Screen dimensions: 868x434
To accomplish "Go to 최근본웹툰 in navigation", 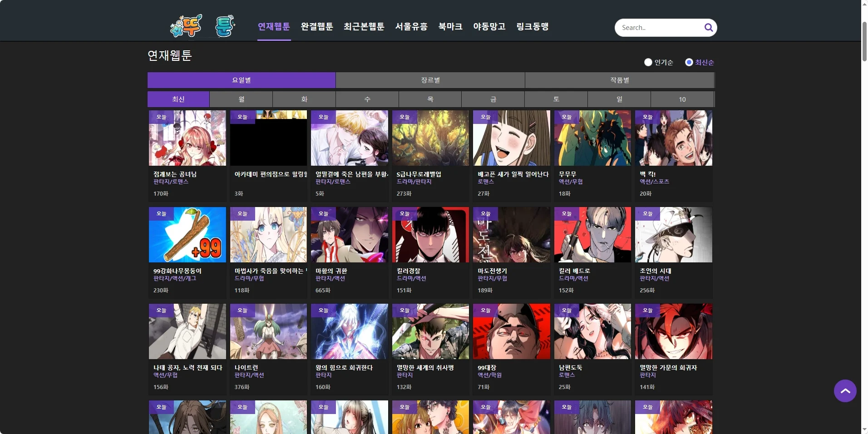I will click(364, 27).
